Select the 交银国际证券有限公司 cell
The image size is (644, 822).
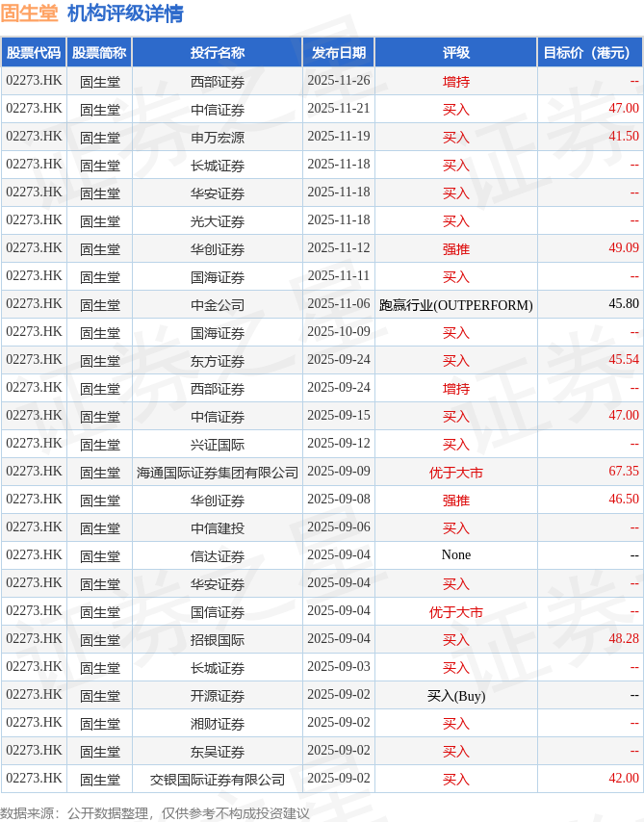pyautogui.click(x=218, y=780)
